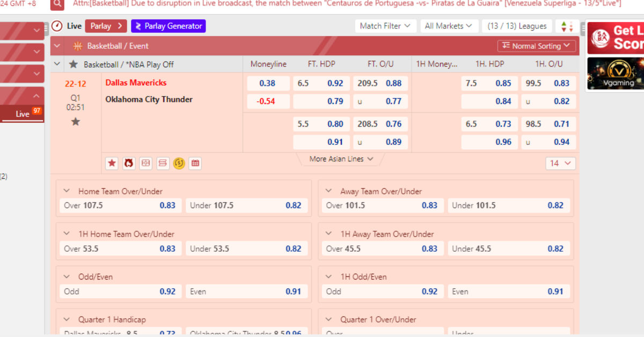Image resolution: width=644 pixels, height=337 pixels.
Task: Select FT handicap odds 0.79
Action: pyautogui.click(x=321, y=101)
